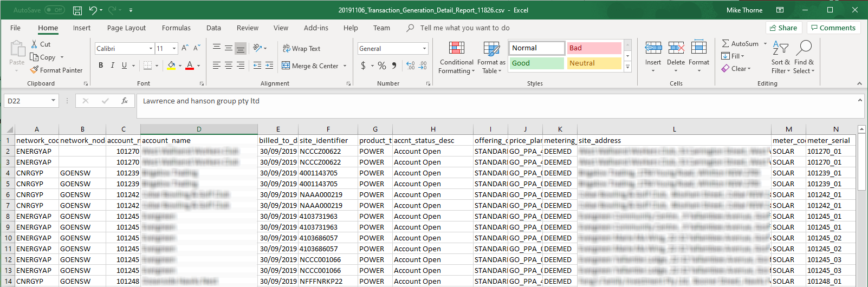Screen dimensions: 868x287
Task: Open the Review tab
Action: (x=248, y=28)
